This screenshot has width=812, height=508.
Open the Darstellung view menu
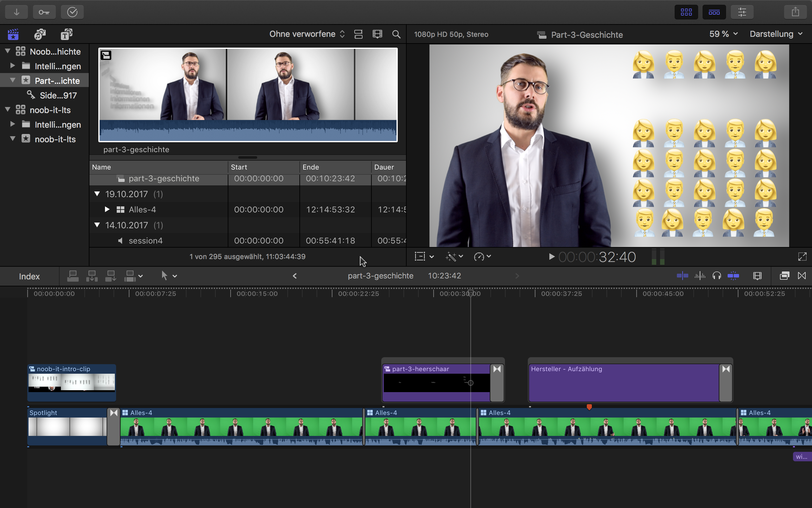pos(776,34)
